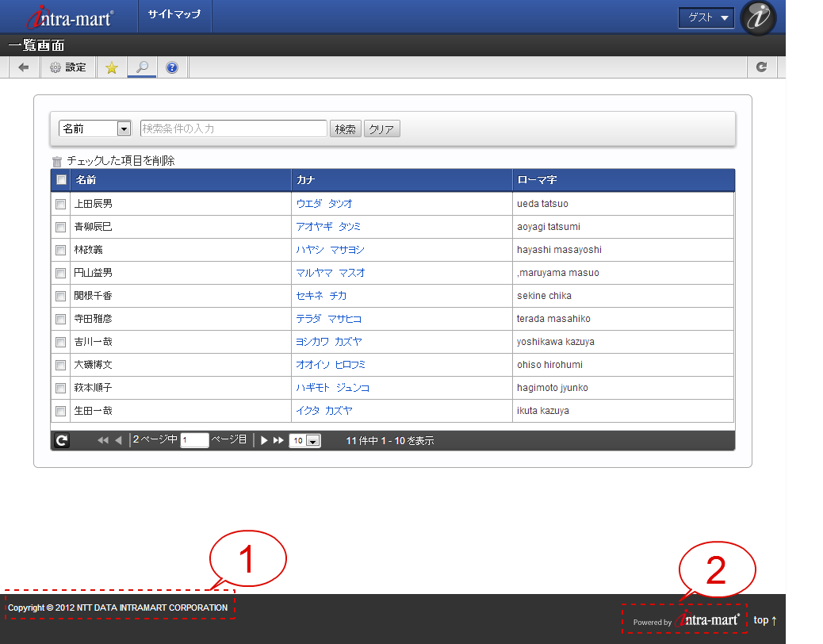Reload the grid using the pager refresh icon
Image resolution: width=823 pixels, height=644 pixels.
61,441
